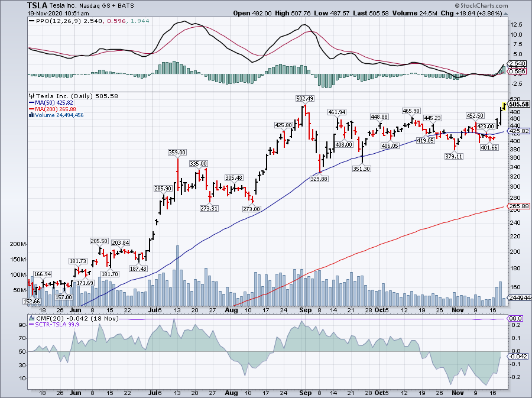
Task: Click the 273.00 low label
Action: click(x=251, y=209)
